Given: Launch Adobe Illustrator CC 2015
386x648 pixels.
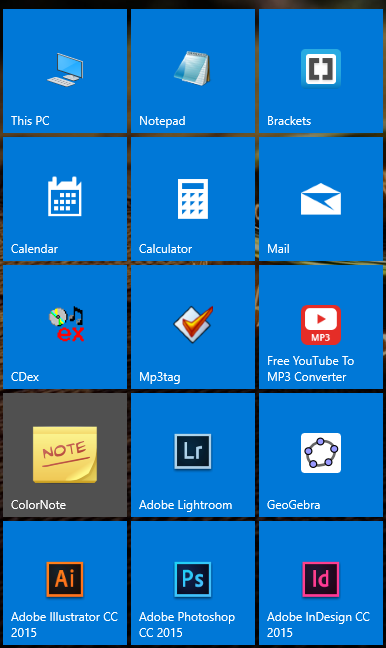Looking at the screenshot, I should (65, 583).
